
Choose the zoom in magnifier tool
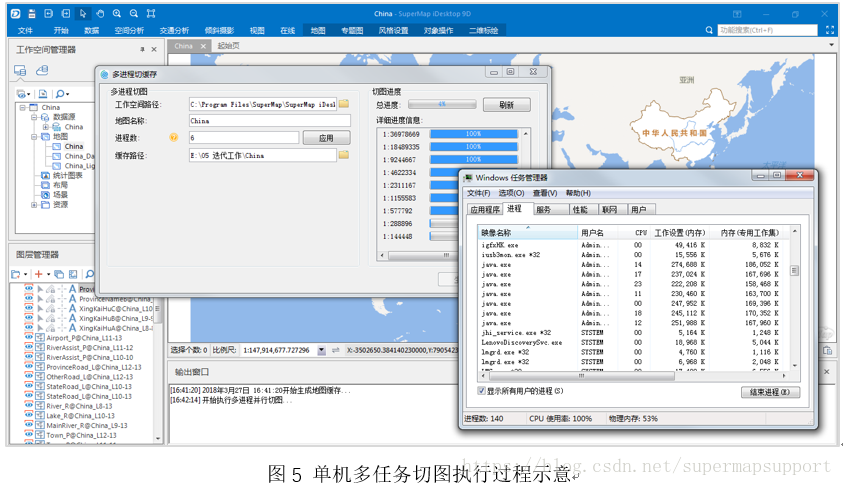pyautogui.click(x=117, y=13)
